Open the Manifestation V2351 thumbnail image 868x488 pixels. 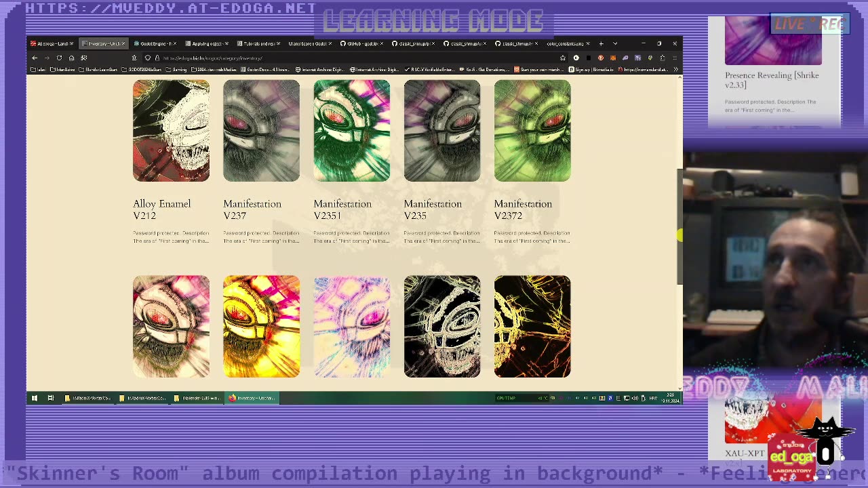pos(351,131)
